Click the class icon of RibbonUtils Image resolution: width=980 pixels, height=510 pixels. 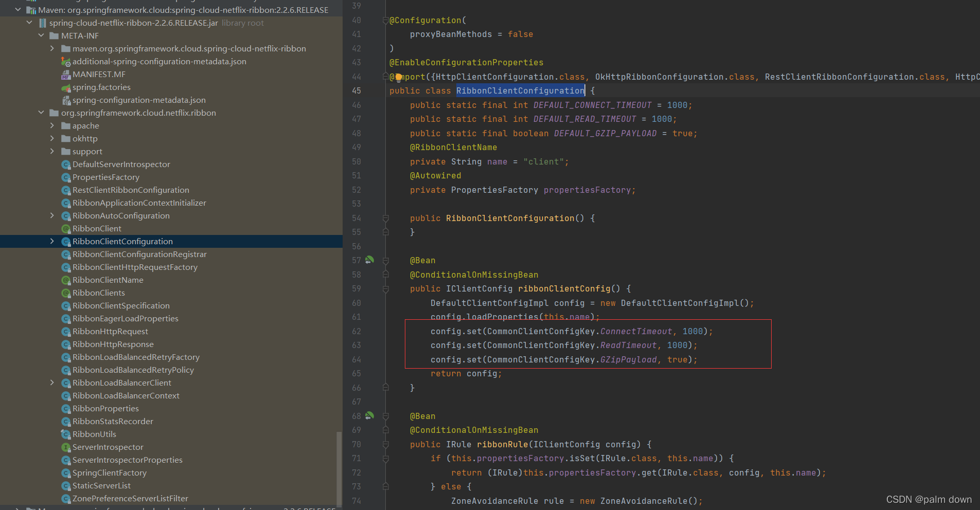[66, 434]
